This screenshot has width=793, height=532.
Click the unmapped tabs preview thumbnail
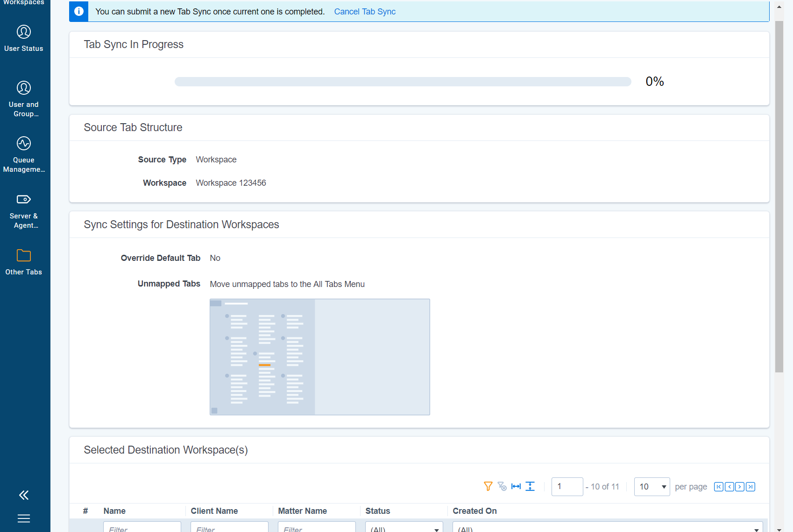[x=320, y=357]
